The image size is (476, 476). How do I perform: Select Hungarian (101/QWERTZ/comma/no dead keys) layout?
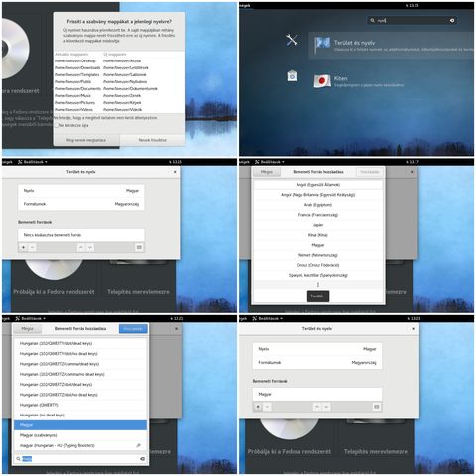(80, 374)
